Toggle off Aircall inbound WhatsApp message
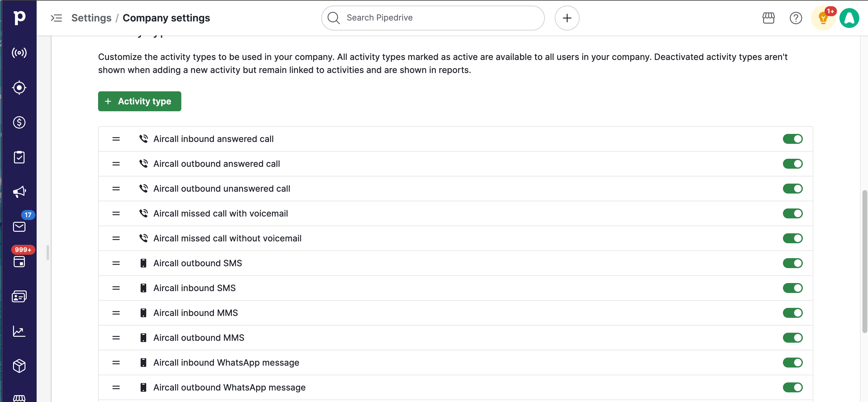The width and height of the screenshot is (868, 402). 792,363
